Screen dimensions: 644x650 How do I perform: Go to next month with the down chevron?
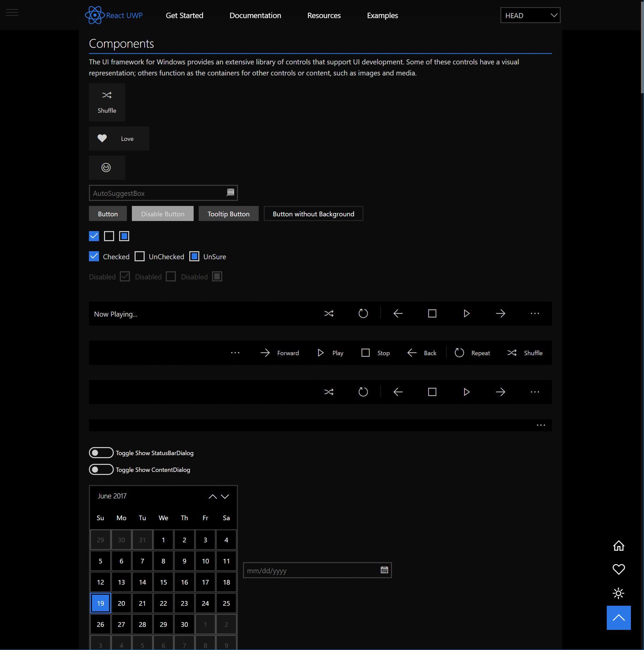coord(225,496)
